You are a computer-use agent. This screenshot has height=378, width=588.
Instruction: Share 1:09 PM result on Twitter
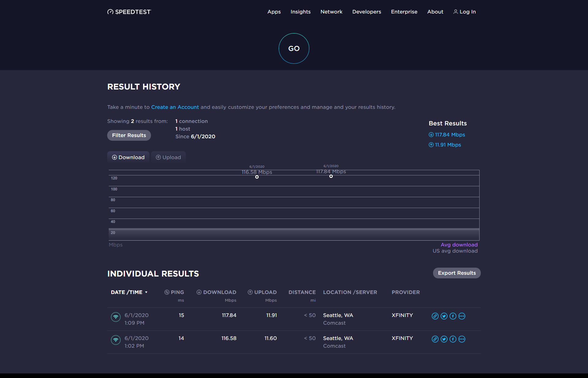pyautogui.click(x=444, y=316)
